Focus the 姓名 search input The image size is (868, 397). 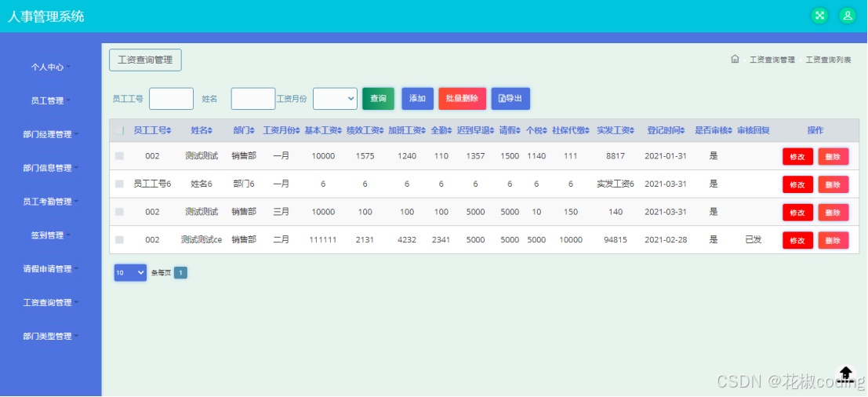253,99
